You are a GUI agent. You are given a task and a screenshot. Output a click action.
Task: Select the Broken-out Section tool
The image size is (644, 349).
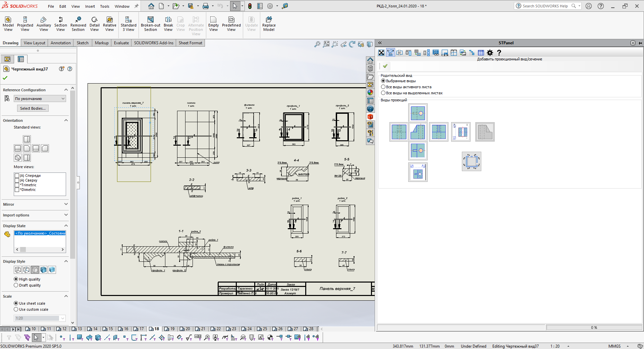[x=151, y=24]
